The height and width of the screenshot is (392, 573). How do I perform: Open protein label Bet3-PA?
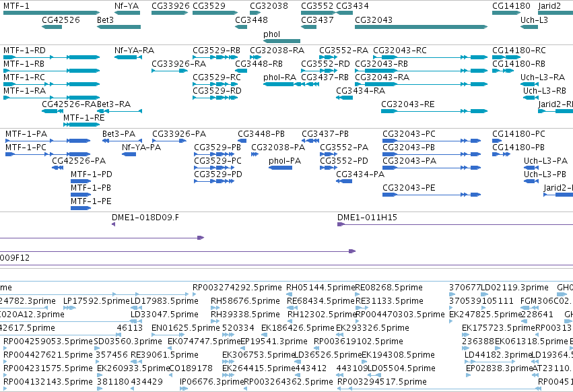coord(119,134)
